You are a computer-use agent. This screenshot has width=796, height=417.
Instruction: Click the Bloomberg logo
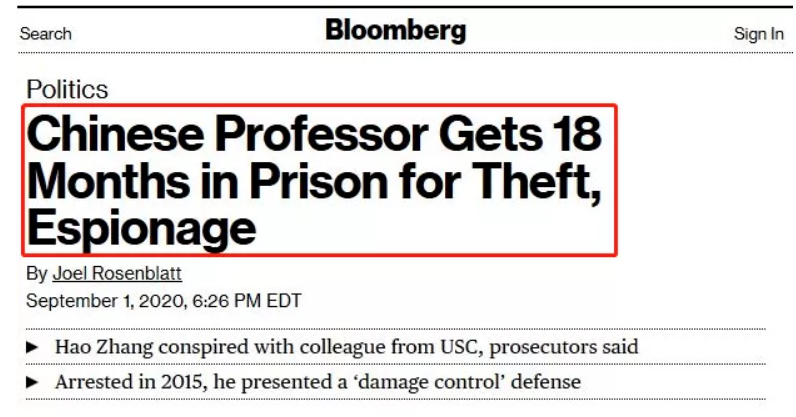coord(395,30)
